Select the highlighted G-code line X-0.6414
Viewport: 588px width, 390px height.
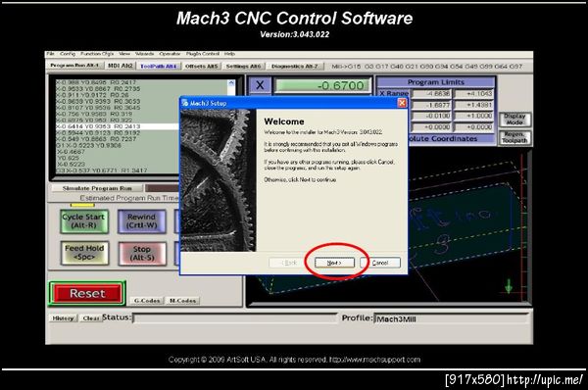(x=118, y=126)
